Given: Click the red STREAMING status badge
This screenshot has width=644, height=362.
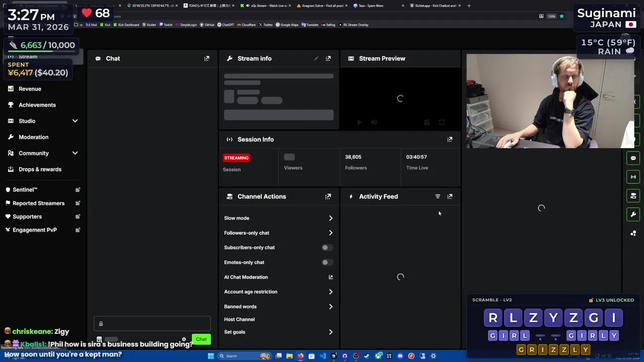Looking at the screenshot, I should (x=236, y=158).
